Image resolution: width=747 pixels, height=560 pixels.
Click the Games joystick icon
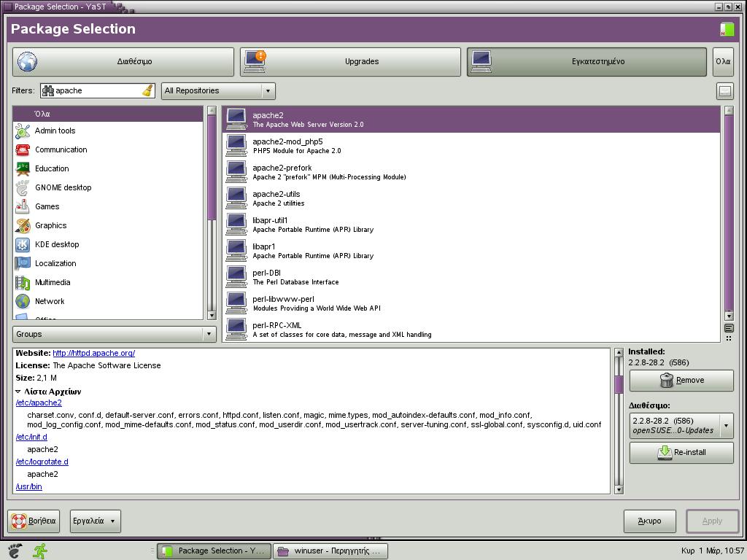coord(23,206)
